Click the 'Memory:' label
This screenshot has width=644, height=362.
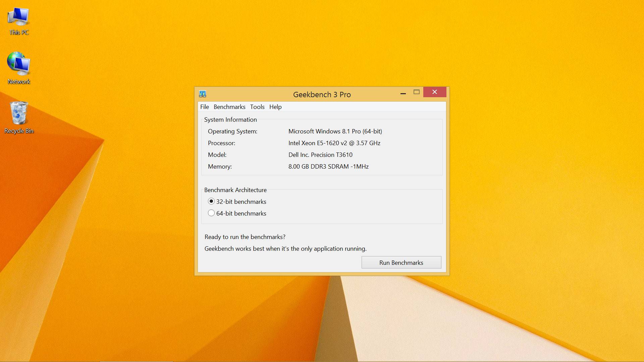(x=220, y=167)
